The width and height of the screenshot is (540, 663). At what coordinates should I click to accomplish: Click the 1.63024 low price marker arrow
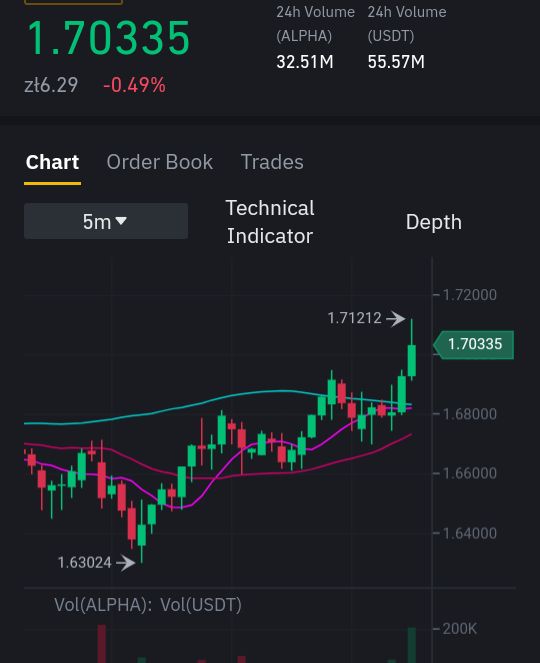[x=126, y=563]
